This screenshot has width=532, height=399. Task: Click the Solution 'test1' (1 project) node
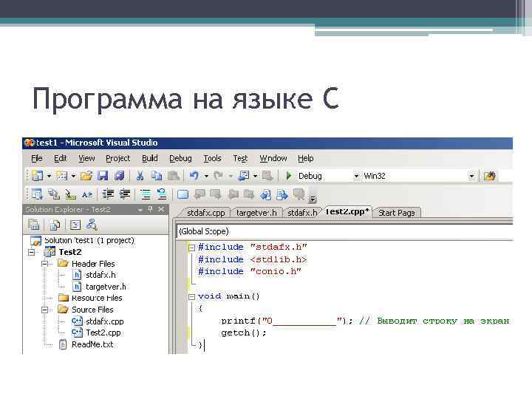pyautogui.click(x=89, y=240)
